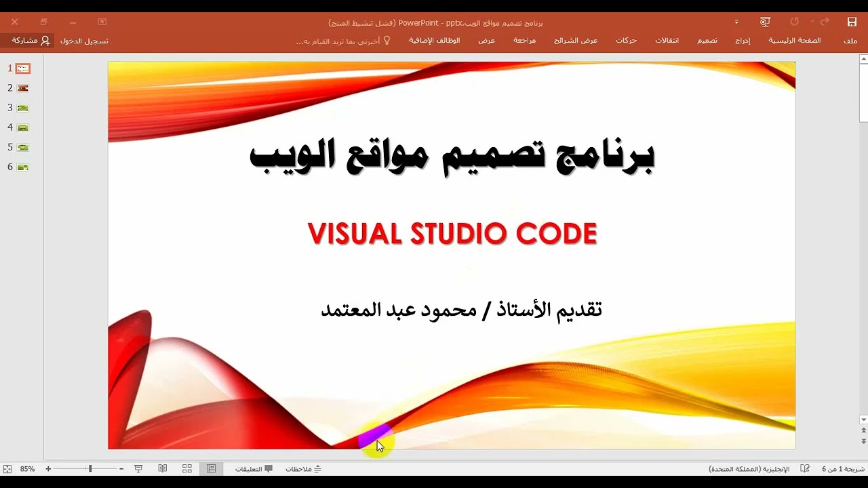Click the vertical scrollbar thumb
868x488 pixels.
pyautogui.click(x=863, y=94)
